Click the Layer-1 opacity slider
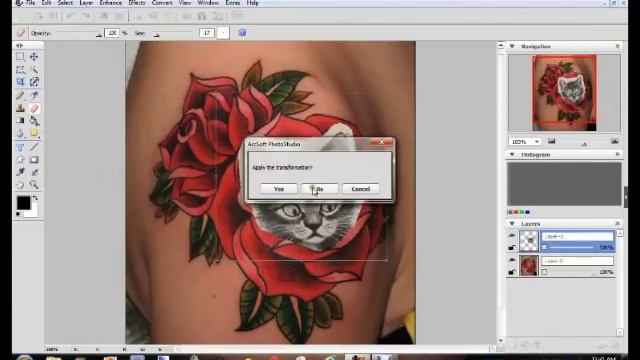Viewport: 640px width, 360px height. pyautogui.click(x=571, y=247)
